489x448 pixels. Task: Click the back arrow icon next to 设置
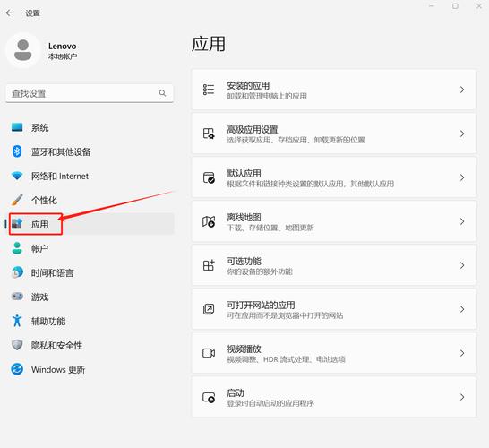coord(10,13)
